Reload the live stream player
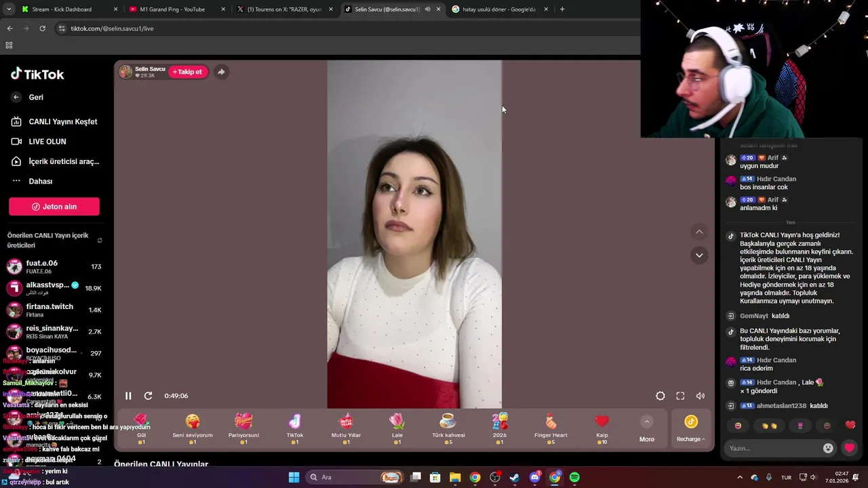This screenshot has height=488, width=868. point(148,396)
